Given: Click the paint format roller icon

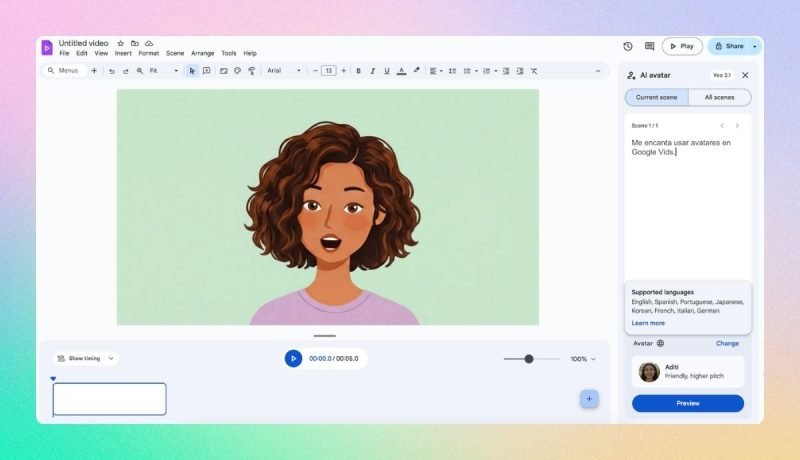Looking at the screenshot, I should click(x=252, y=71).
